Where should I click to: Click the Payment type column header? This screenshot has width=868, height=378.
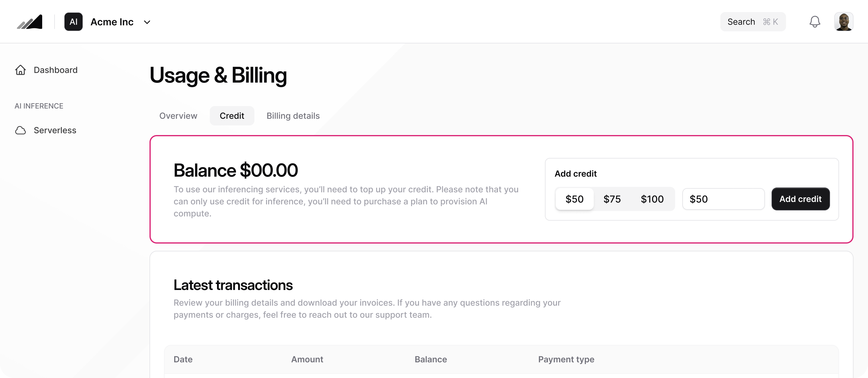pos(566,360)
